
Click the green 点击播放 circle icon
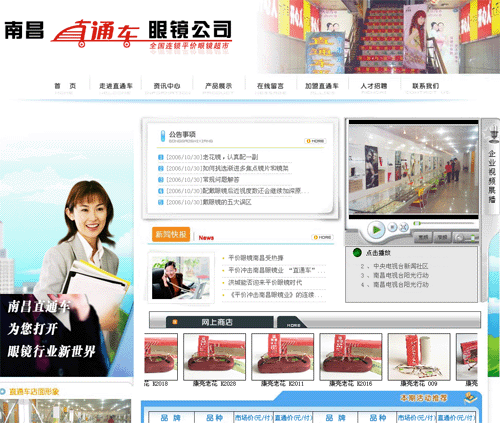(x=357, y=253)
